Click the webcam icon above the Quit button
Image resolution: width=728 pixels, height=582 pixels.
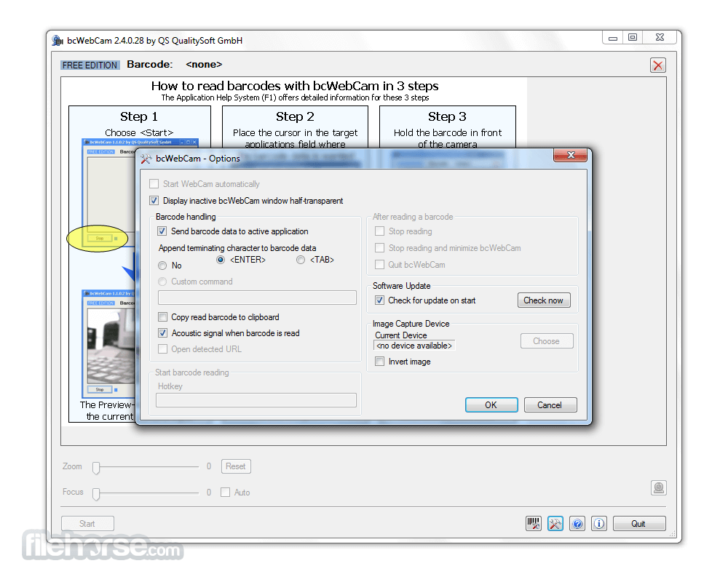(658, 487)
